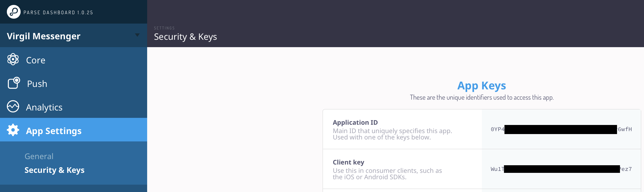
Task: Click the Core atom icon
Action: 13,59
